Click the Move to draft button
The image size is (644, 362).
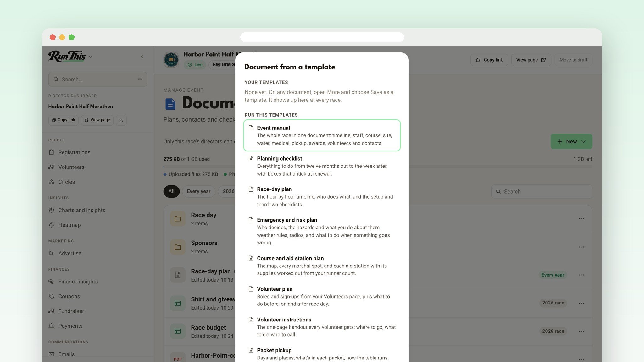point(573,60)
